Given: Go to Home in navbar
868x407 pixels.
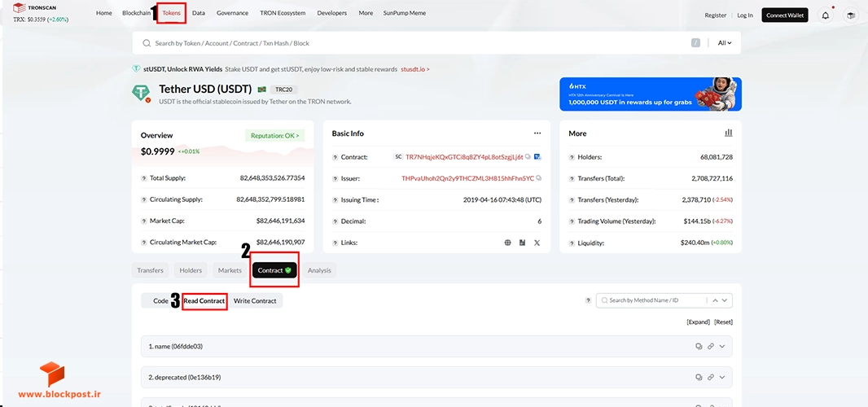Looking at the screenshot, I should [104, 13].
